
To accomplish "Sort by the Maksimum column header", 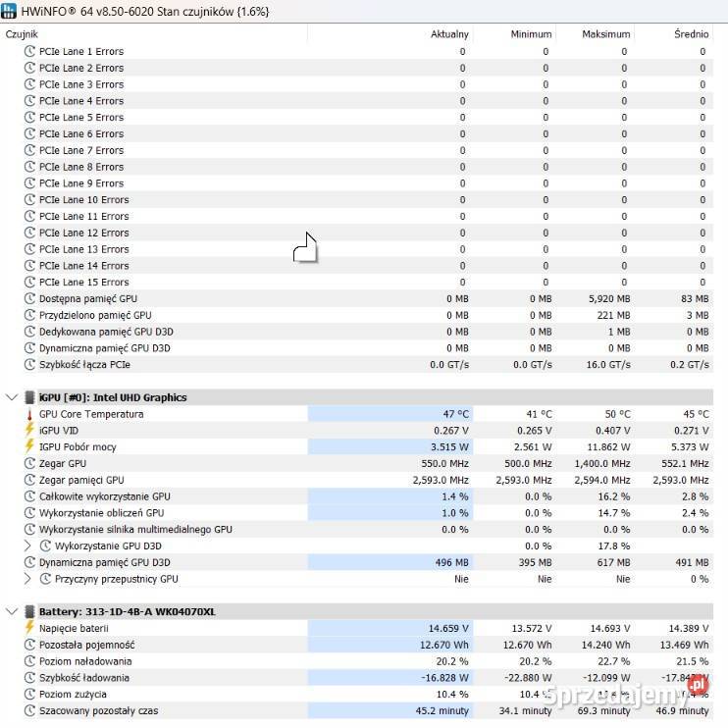I will click(606, 34).
